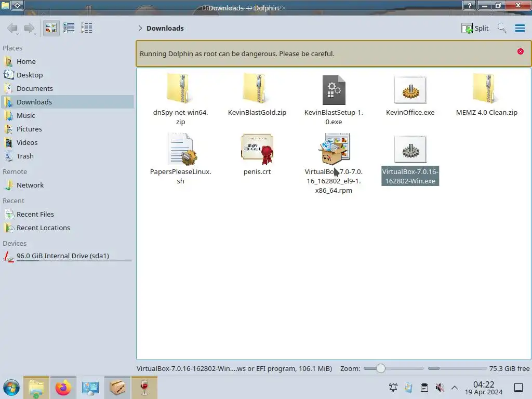This screenshot has width=532, height=399.
Task: Open Trash in Places
Action: point(67,156)
